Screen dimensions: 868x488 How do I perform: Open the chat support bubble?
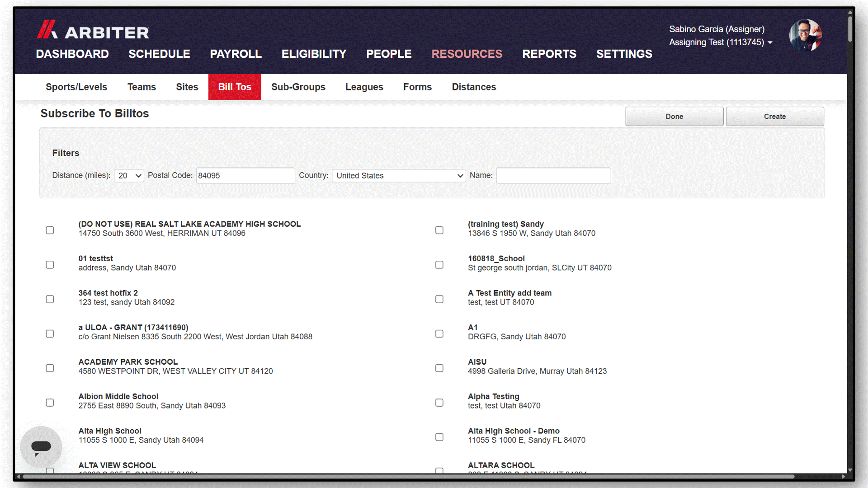(x=41, y=447)
